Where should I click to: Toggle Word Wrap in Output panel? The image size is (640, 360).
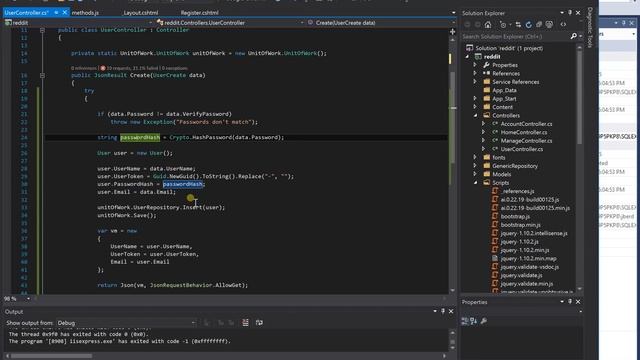coord(259,323)
